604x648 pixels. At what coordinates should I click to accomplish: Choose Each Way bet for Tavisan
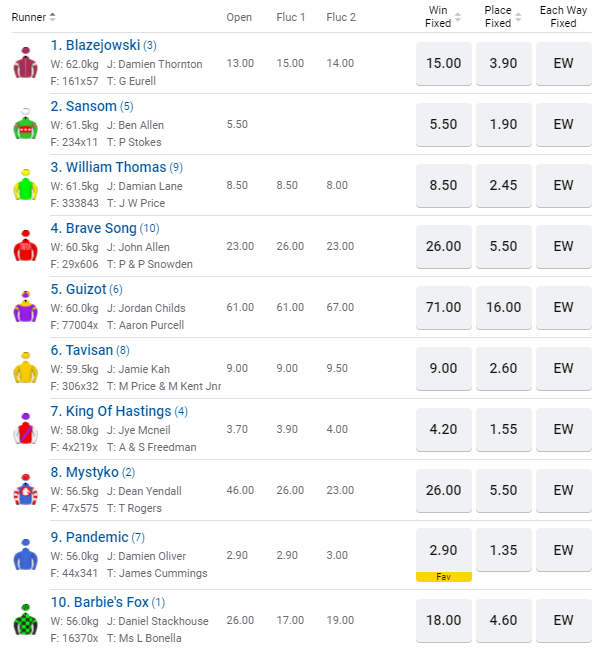tap(564, 368)
